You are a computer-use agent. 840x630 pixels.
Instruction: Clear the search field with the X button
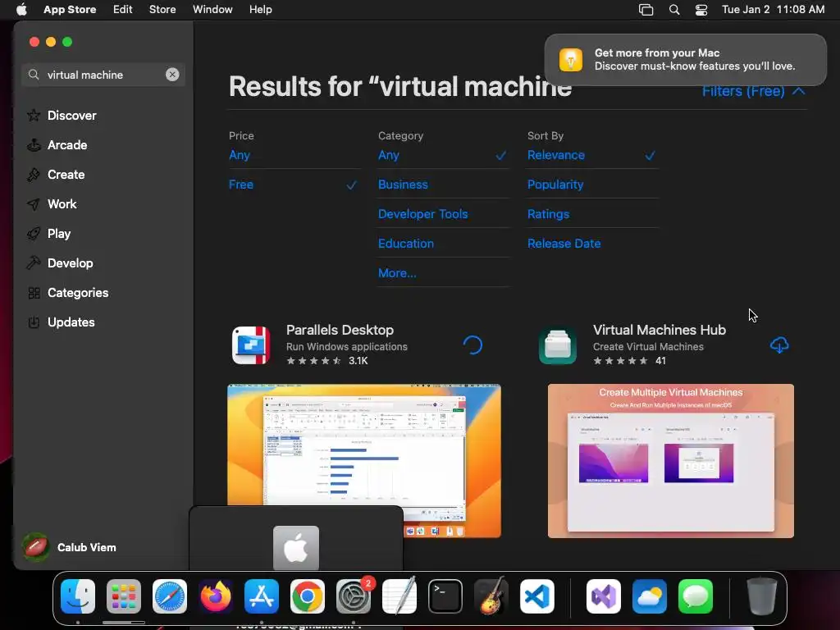[172, 75]
